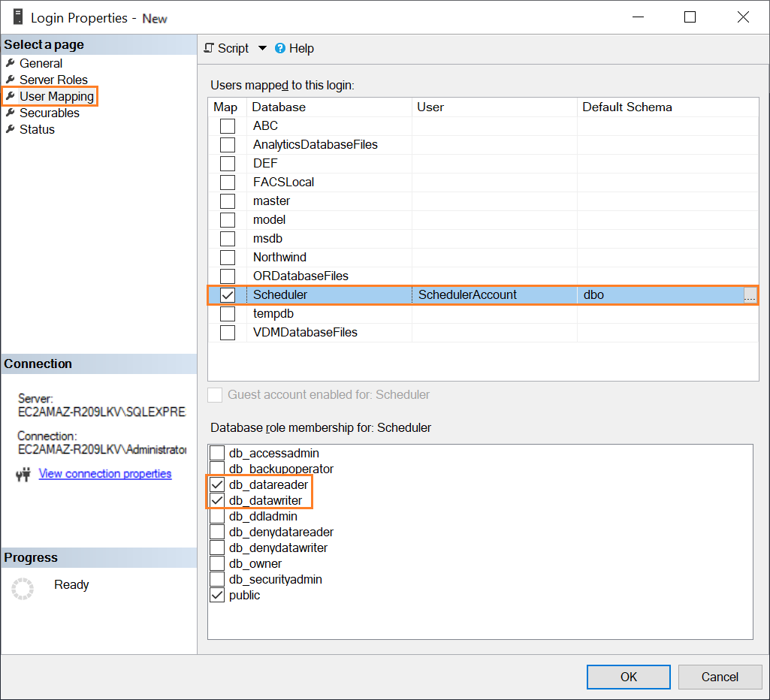Enable the db_denydatawriter role
770x700 pixels.
pos(217,548)
